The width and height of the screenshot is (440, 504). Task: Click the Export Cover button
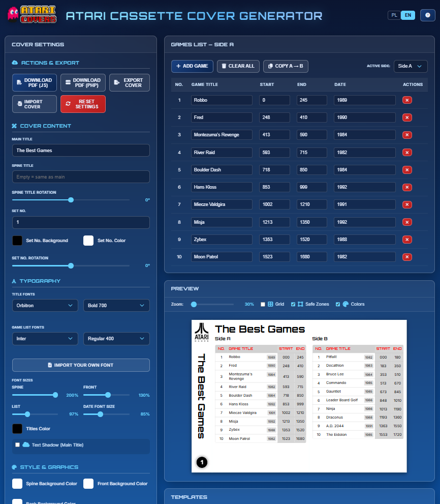(129, 83)
